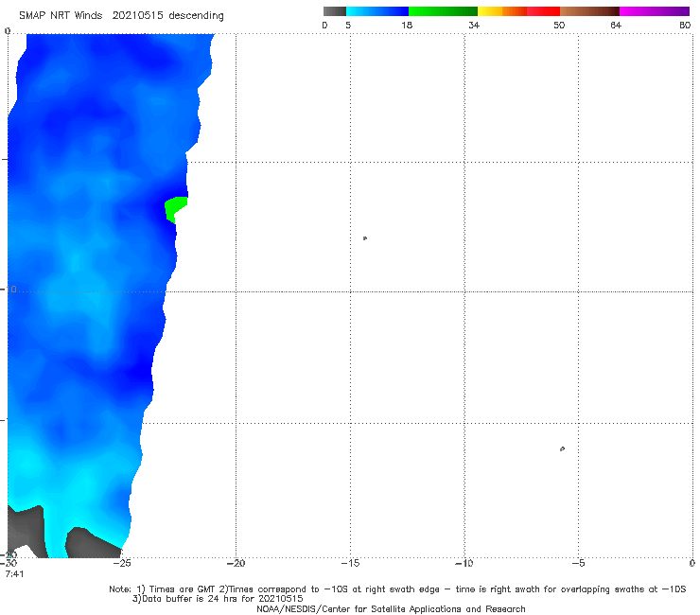Click the color bar label '18'
Screen dimensions: 700x615
coord(407,25)
